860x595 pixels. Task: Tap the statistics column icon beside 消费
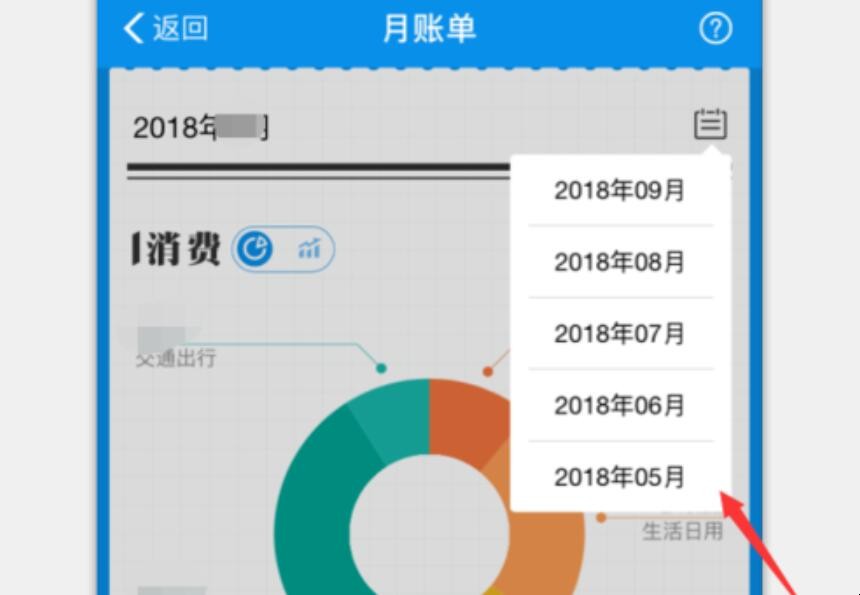click(x=308, y=249)
